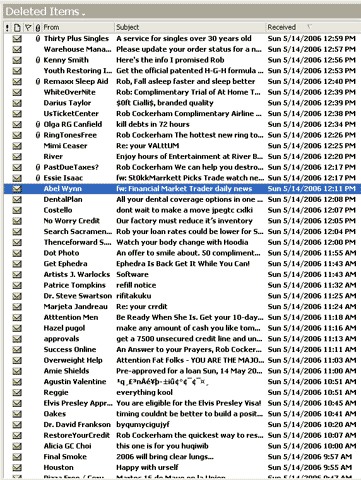Select sender Alicia GC Choi
Image resolution: width=361 pixels, height=480 pixels.
67,446
